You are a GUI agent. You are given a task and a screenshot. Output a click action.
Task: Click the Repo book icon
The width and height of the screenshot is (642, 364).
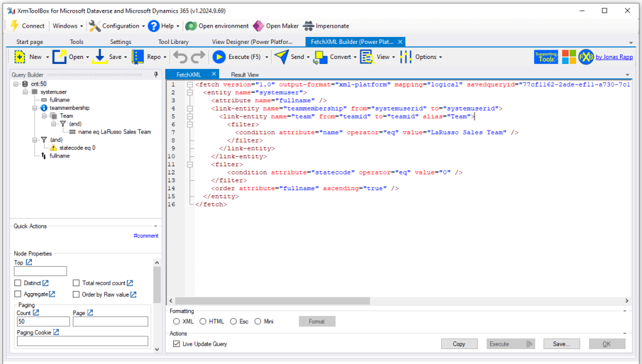coord(138,57)
